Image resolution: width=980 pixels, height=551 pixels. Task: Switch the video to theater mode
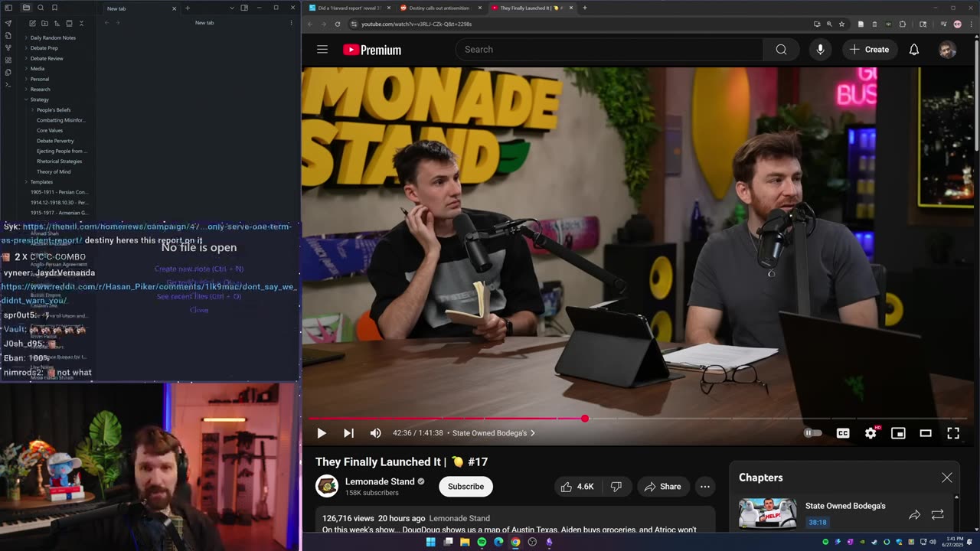tap(926, 433)
